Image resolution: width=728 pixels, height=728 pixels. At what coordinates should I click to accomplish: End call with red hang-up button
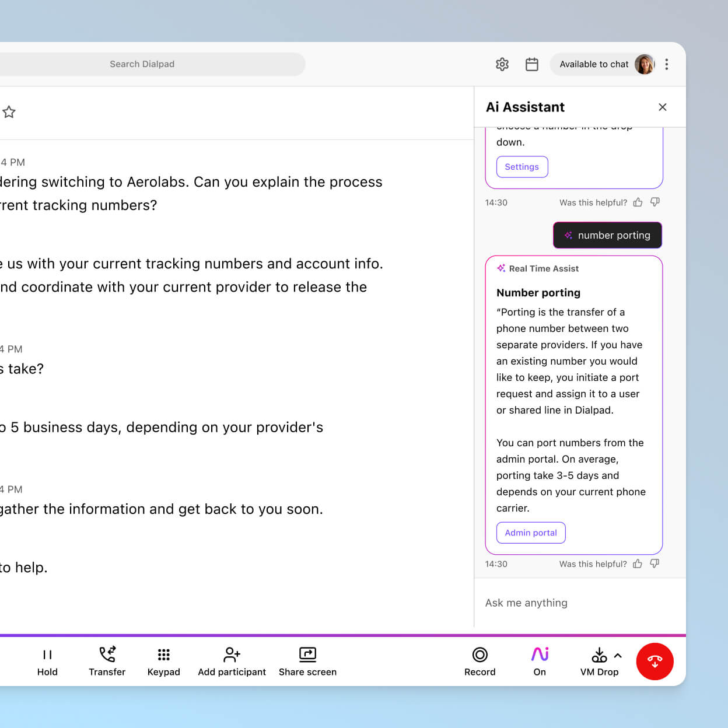pos(655,661)
